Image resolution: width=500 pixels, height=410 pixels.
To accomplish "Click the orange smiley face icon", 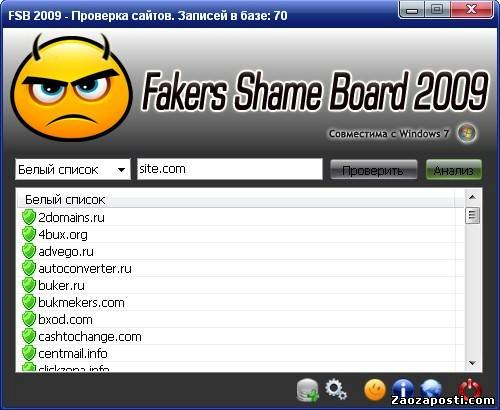I will (375, 389).
